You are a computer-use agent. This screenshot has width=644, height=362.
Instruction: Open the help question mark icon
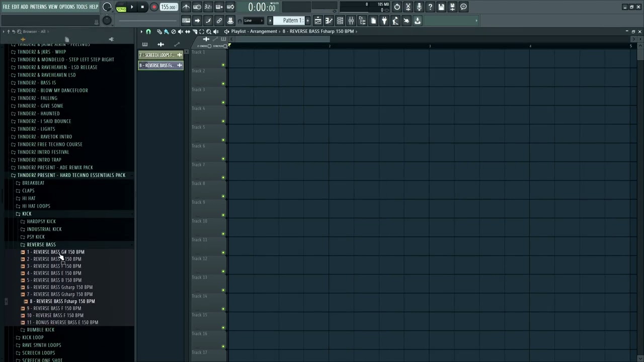[430, 7]
